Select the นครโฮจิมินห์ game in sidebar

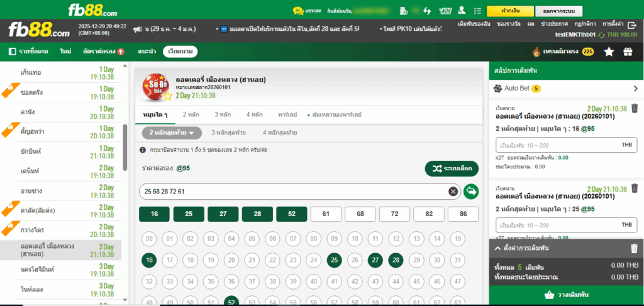click(x=62, y=270)
